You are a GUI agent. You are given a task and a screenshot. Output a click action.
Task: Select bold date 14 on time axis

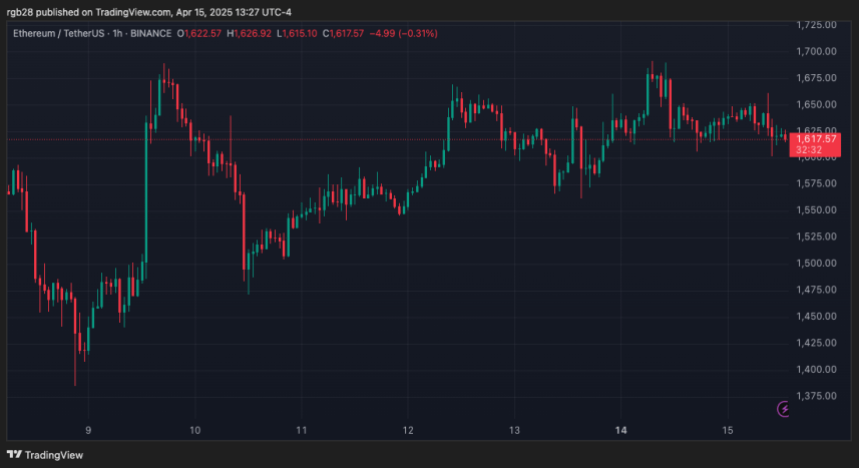[x=621, y=430]
